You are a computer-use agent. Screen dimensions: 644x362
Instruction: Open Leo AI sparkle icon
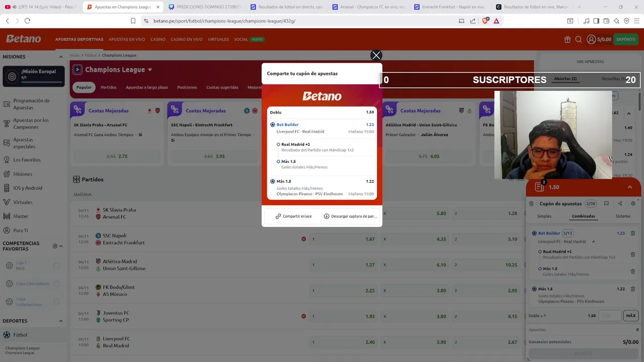point(616,21)
